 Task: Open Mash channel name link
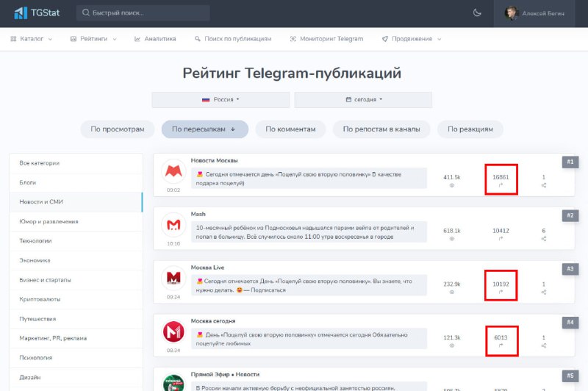pyautogui.click(x=198, y=214)
